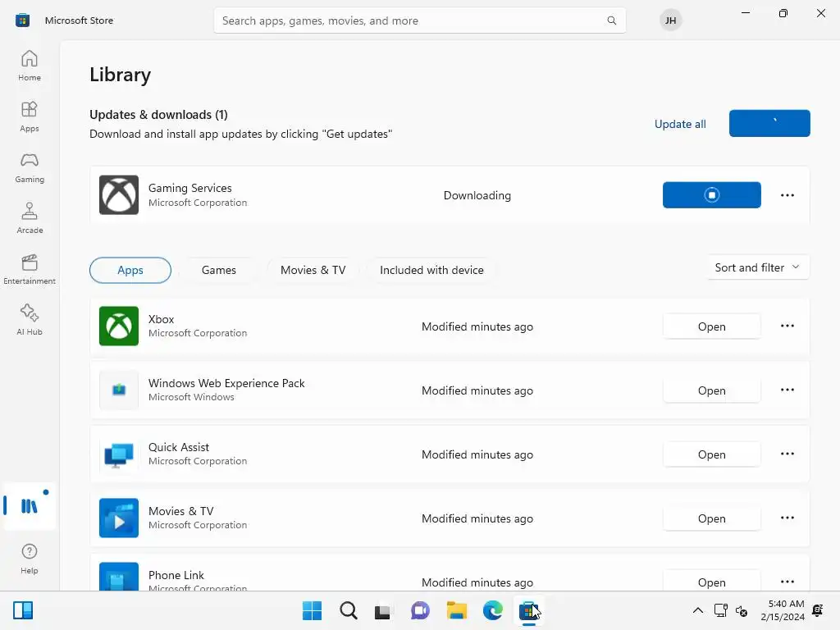Click the muted volume tray icon

pyautogui.click(x=742, y=610)
